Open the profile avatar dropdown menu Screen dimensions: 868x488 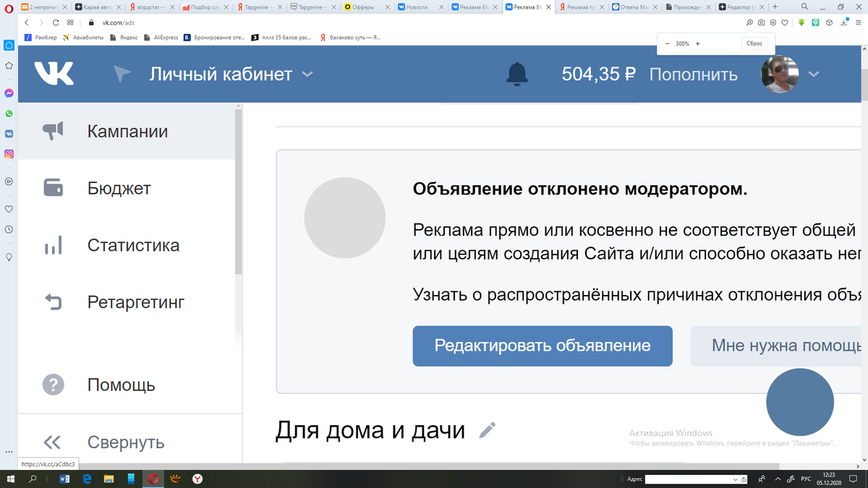click(x=814, y=74)
